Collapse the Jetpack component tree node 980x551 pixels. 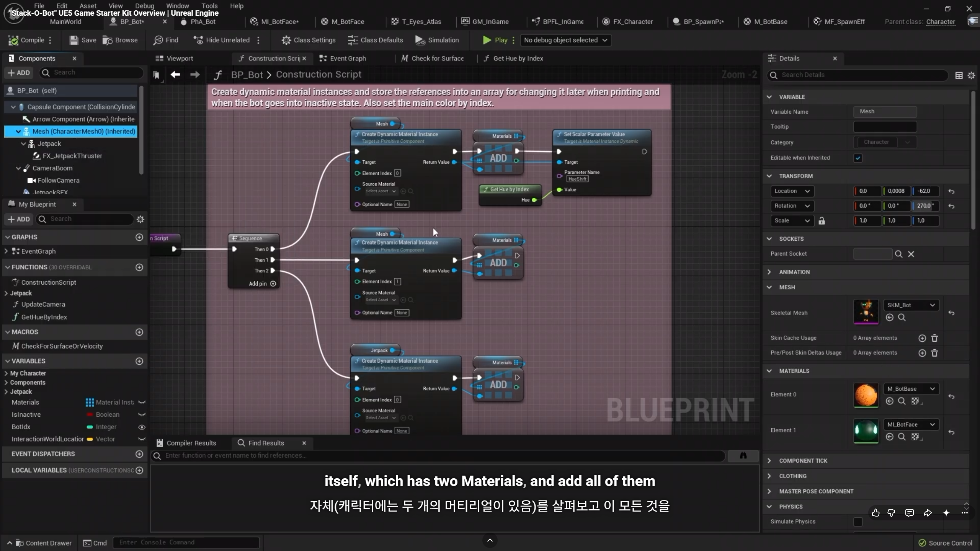coord(23,144)
